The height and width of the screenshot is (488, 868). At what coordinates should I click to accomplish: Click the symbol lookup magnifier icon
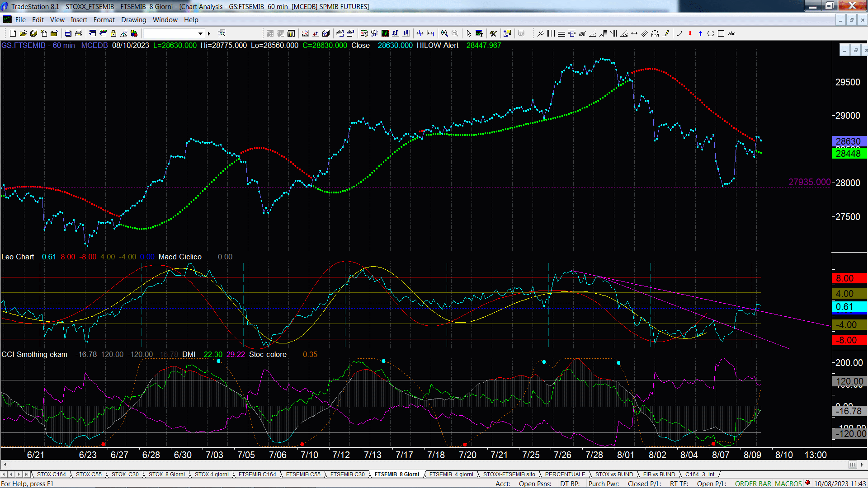222,33
